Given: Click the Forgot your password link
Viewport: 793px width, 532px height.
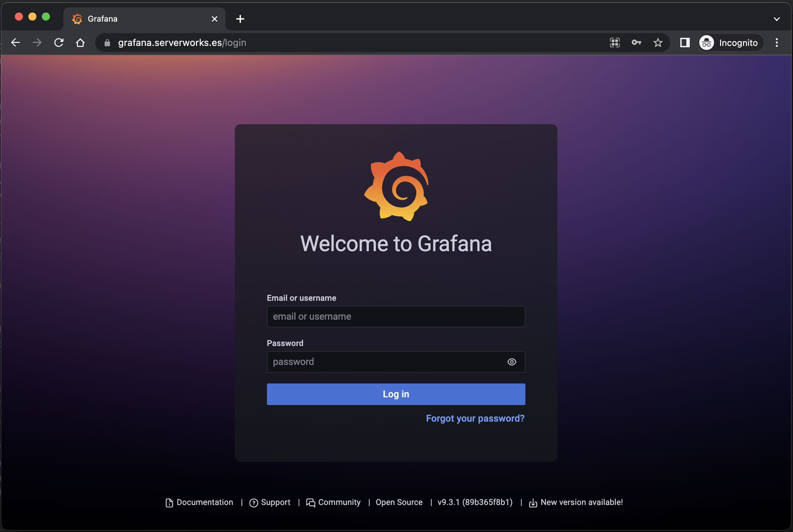Looking at the screenshot, I should (475, 418).
